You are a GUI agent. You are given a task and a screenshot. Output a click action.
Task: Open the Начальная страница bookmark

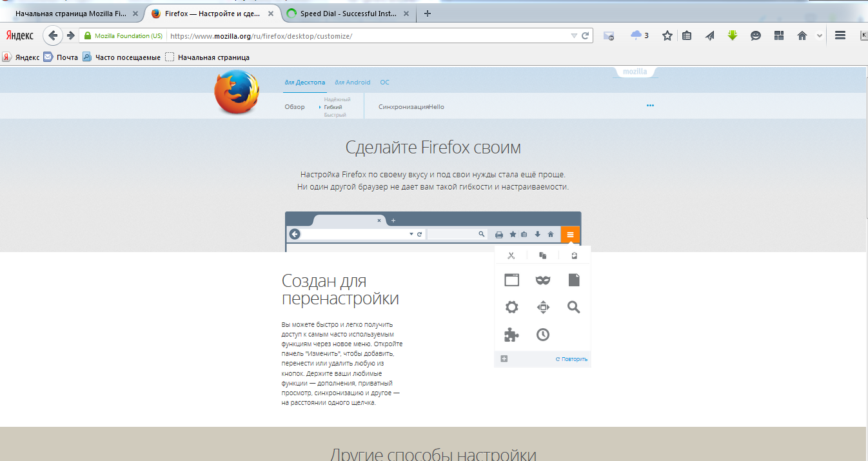coord(208,57)
